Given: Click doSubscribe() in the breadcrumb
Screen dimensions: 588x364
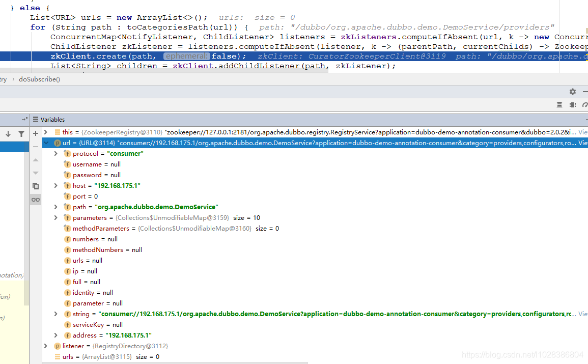Looking at the screenshot, I should 39,79.
